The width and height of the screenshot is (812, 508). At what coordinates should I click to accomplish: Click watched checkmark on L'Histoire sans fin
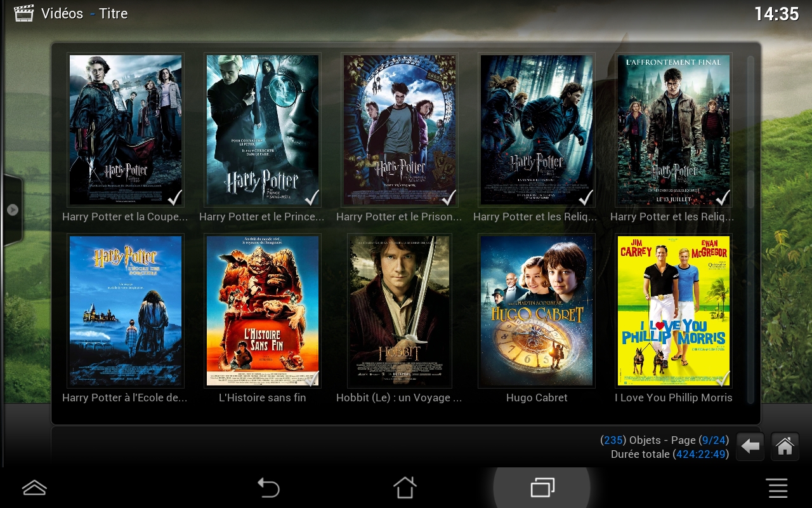pyautogui.click(x=311, y=379)
